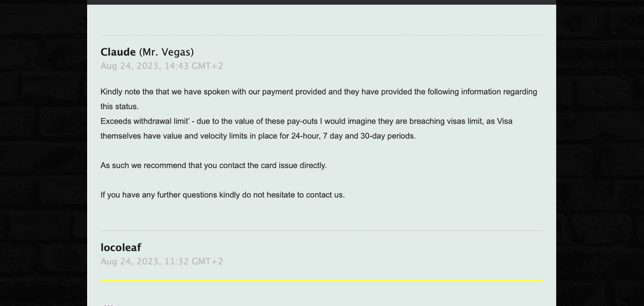Click the Claude author name
The width and height of the screenshot is (644, 306).
[x=118, y=52]
